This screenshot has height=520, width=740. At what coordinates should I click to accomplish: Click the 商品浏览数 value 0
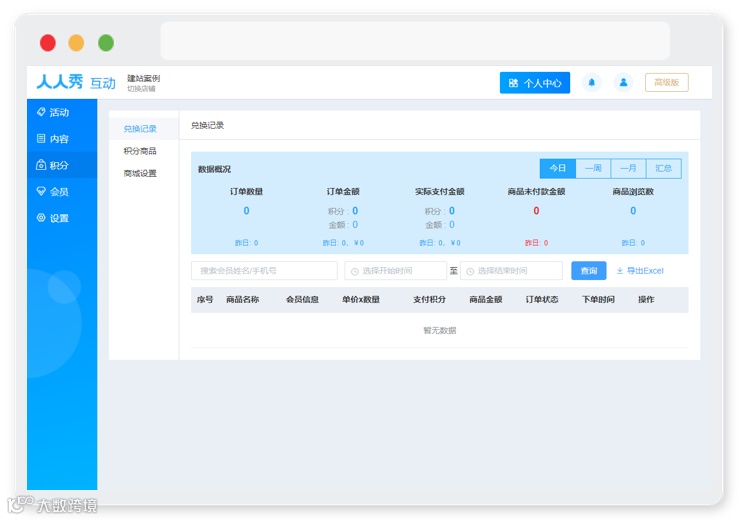(633, 211)
